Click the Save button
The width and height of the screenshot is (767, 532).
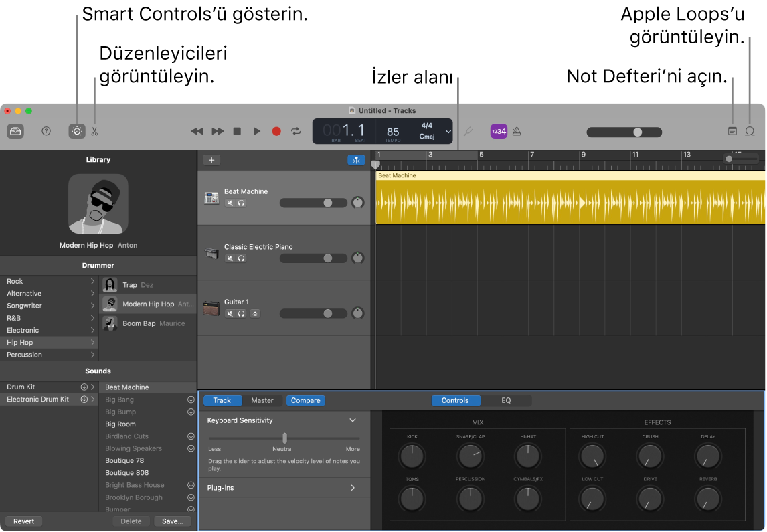[x=172, y=521]
